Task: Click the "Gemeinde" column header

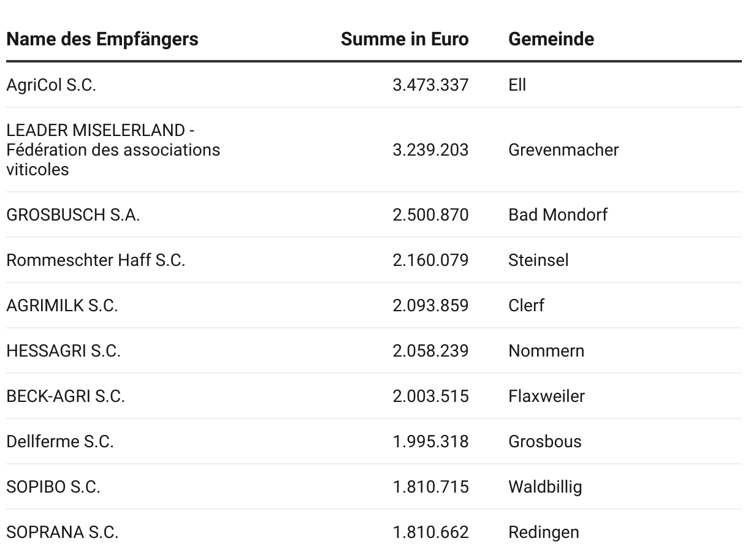Action: point(551,39)
